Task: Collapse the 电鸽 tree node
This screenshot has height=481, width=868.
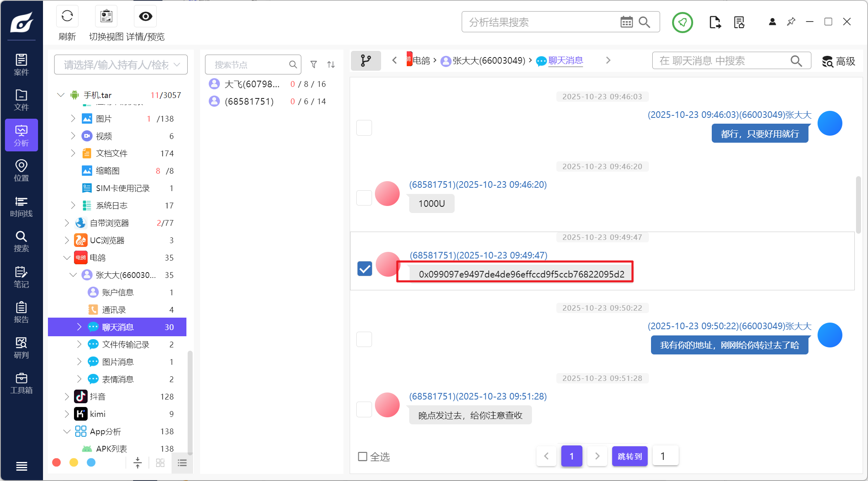Action: (x=67, y=258)
